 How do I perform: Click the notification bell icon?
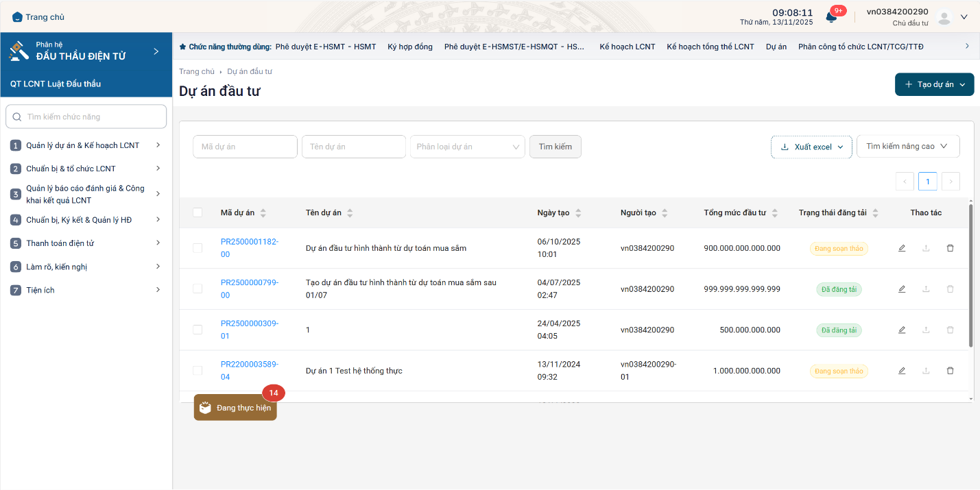coord(831,17)
